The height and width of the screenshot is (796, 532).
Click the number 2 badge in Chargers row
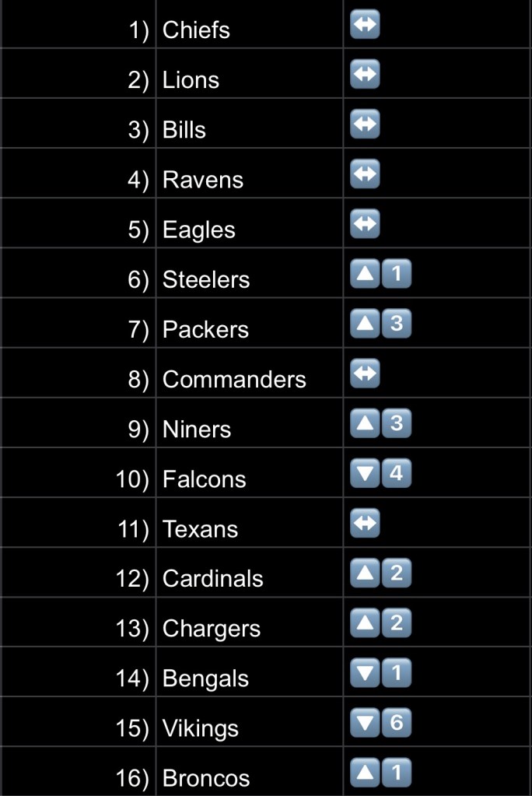point(396,623)
